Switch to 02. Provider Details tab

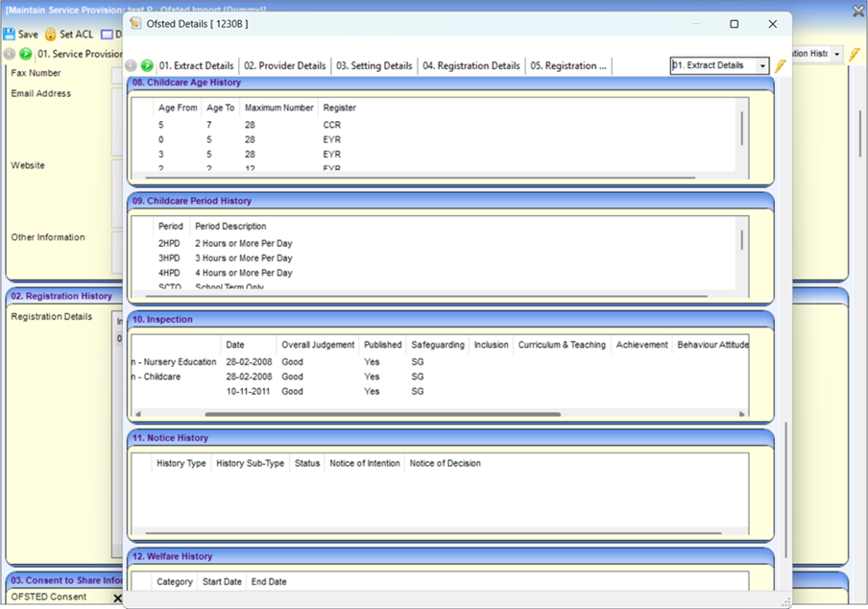284,65
